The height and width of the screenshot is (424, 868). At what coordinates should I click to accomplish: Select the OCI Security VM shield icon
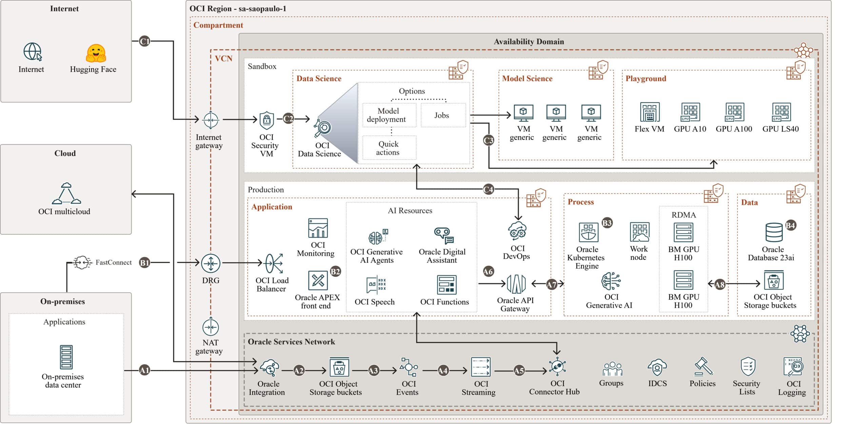267,120
